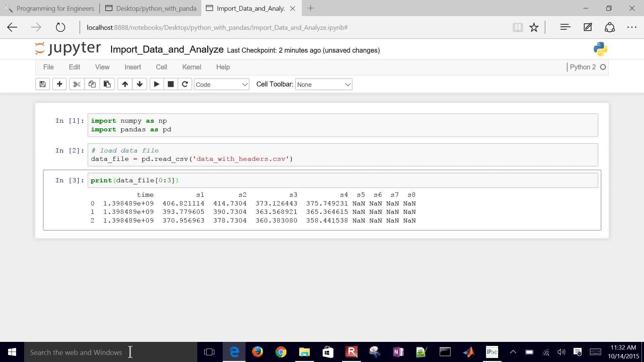The width and height of the screenshot is (644, 362).
Task: Paste cells below
Action: click(x=107, y=84)
